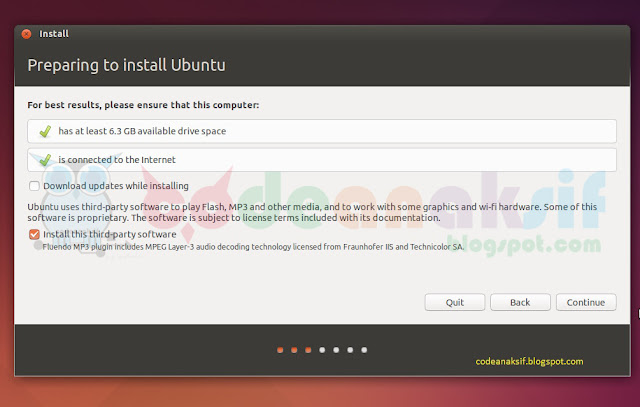Uncheck Install this third-party software
This screenshot has height=407, width=640.
pos(34,234)
